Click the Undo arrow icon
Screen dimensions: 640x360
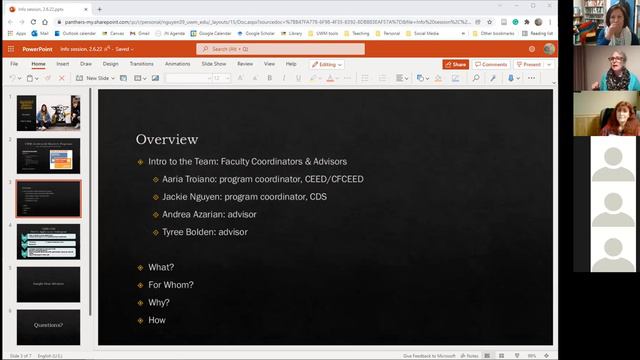[12, 78]
